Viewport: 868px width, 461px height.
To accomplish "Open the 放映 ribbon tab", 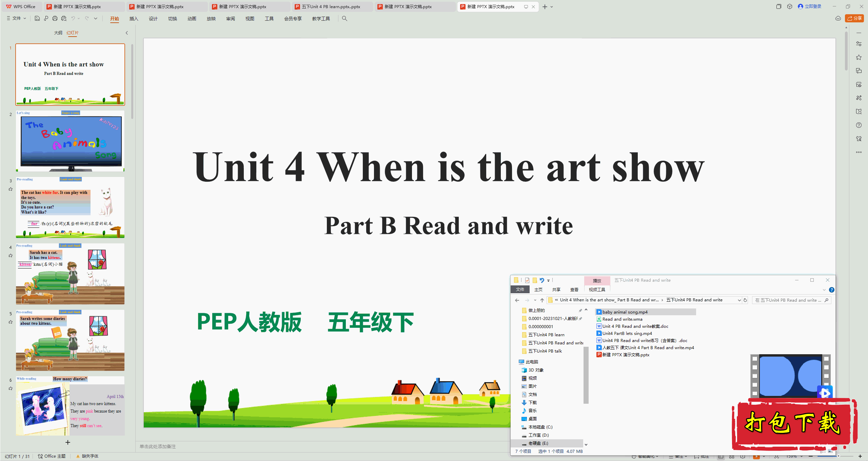I will [x=211, y=19].
